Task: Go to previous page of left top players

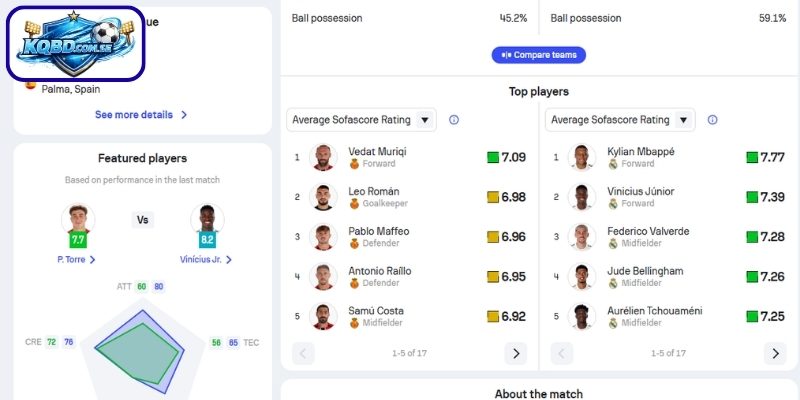Action: 303,353
